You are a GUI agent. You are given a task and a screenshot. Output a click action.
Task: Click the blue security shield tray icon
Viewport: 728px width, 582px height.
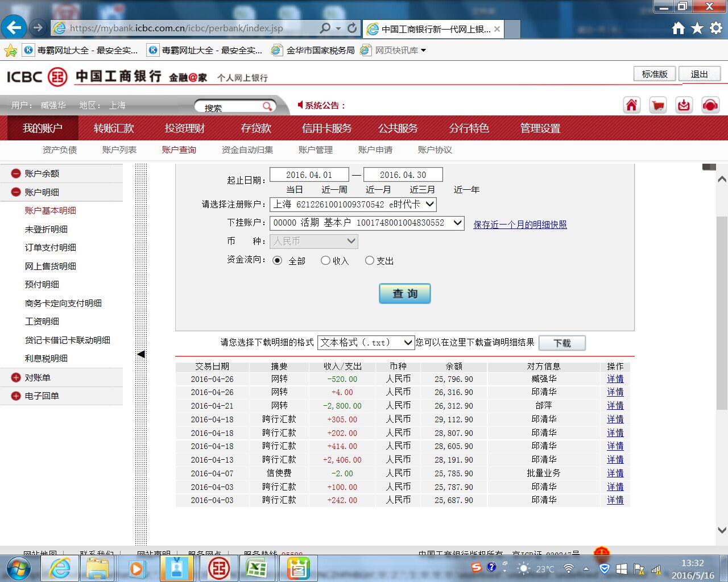point(605,568)
